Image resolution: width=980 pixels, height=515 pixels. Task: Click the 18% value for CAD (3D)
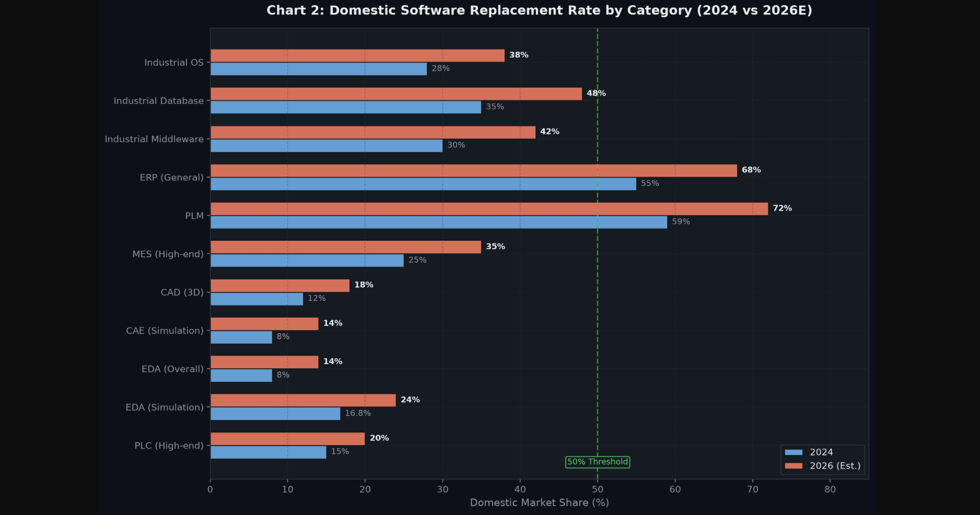364,285
